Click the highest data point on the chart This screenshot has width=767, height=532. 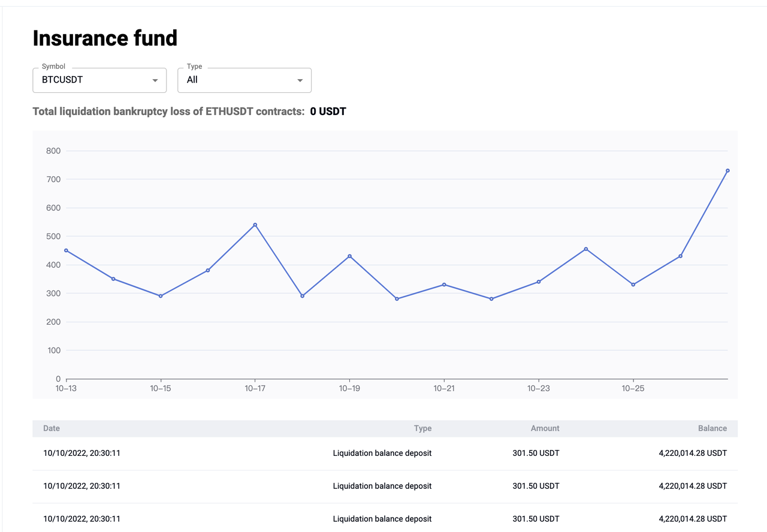tap(727, 170)
